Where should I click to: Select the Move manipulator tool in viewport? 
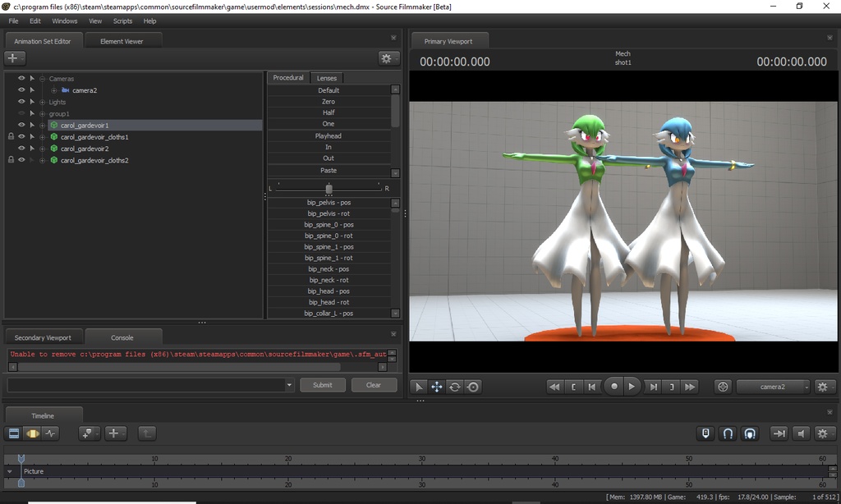point(436,386)
